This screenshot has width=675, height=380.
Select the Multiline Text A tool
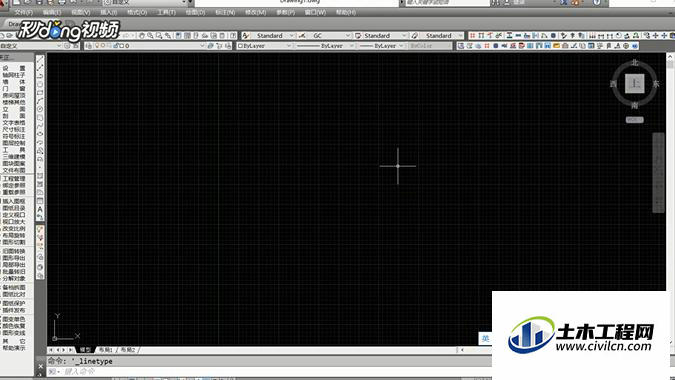(x=40, y=209)
